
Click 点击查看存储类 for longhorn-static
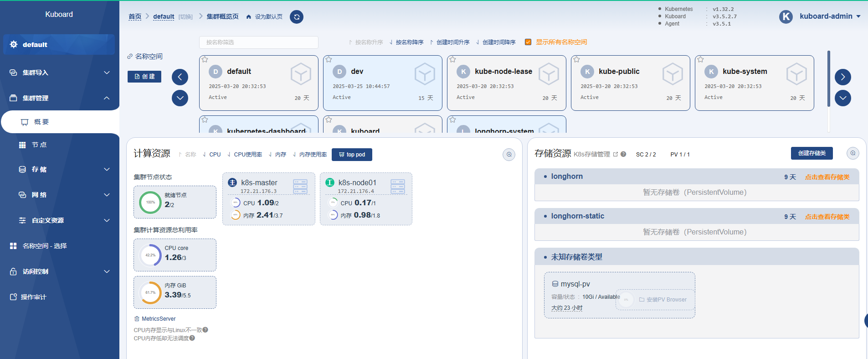pos(827,217)
